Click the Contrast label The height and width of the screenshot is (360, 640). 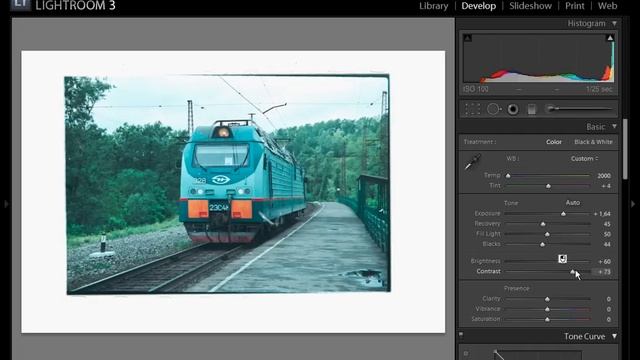point(489,271)
